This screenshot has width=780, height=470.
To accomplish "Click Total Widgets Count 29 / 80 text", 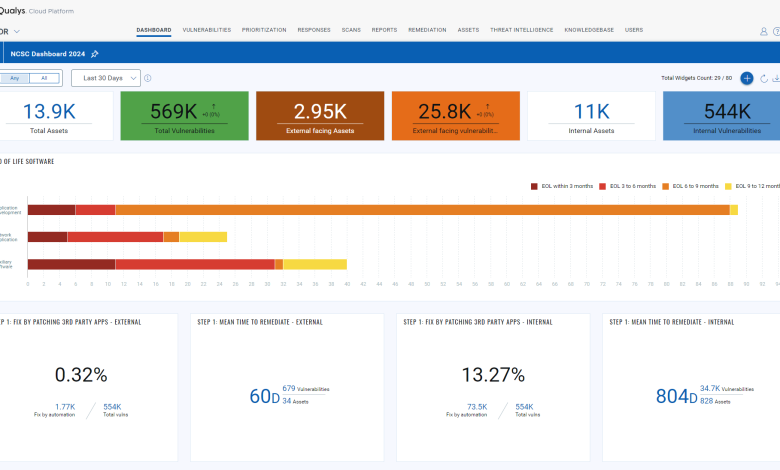I will pyautogui.click(x=696, y=78).
